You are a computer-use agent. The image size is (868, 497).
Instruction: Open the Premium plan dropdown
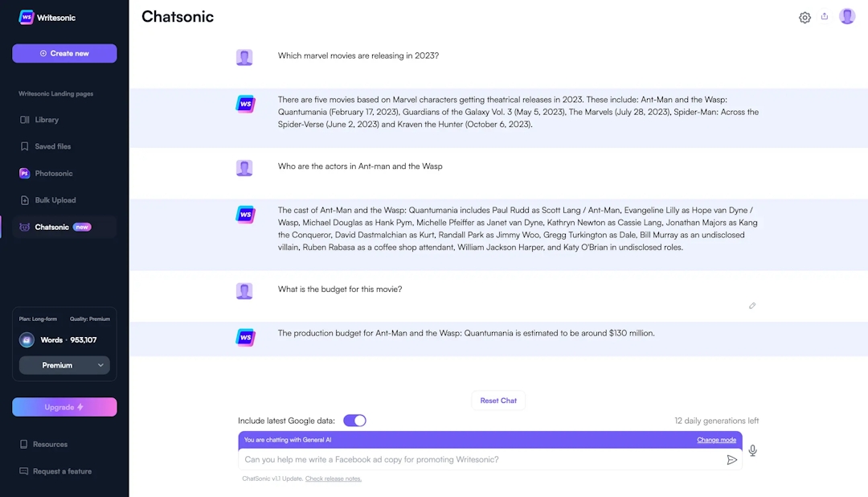[x=64, y=365]
